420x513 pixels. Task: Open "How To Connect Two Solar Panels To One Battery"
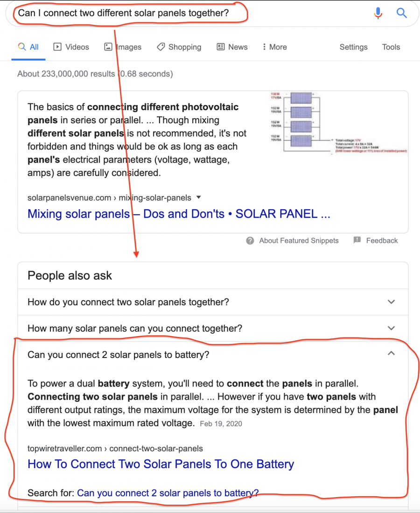coord(161,464)
